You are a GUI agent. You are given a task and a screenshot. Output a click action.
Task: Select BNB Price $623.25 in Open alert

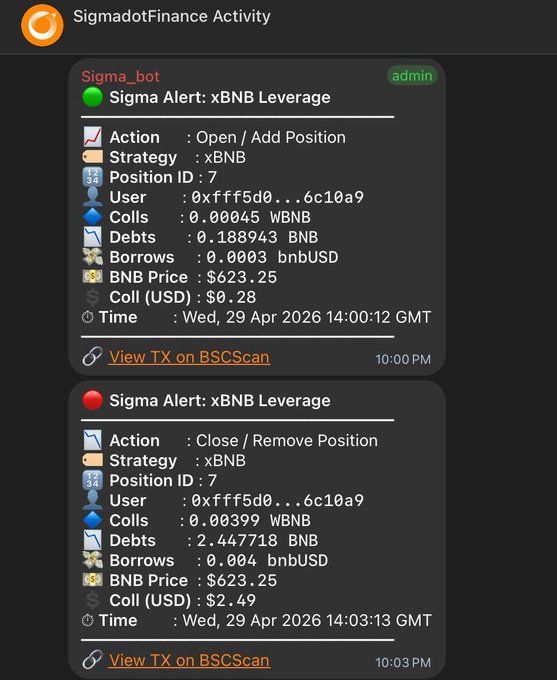point(242,277)
